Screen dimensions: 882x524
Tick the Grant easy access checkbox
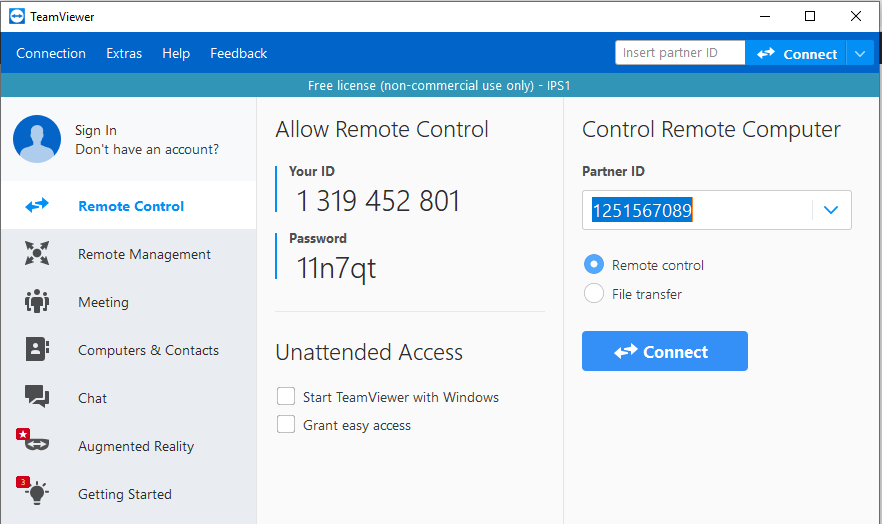click(x=286, y=424)
